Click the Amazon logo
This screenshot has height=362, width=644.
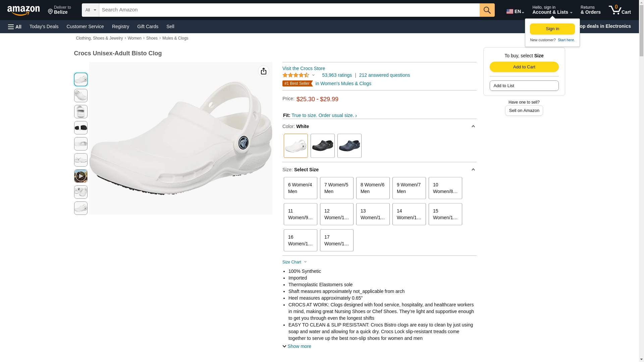(x=23, y=10)
